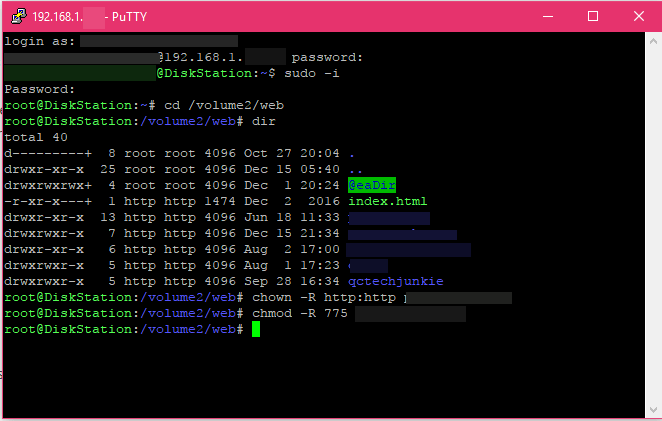Click the 'Password:' prompt line
662x421 pixels.
pyautogui.click(x=40, y=90)
